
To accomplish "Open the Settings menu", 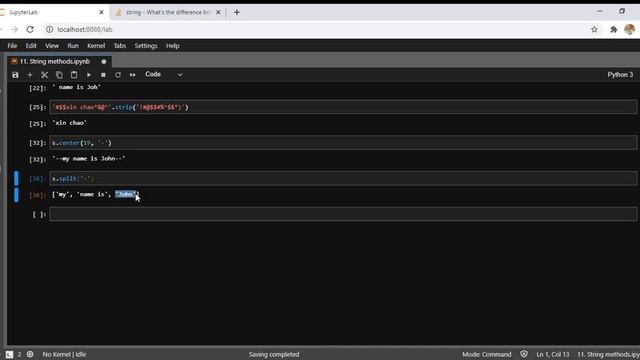I will (x=146, y=46).
